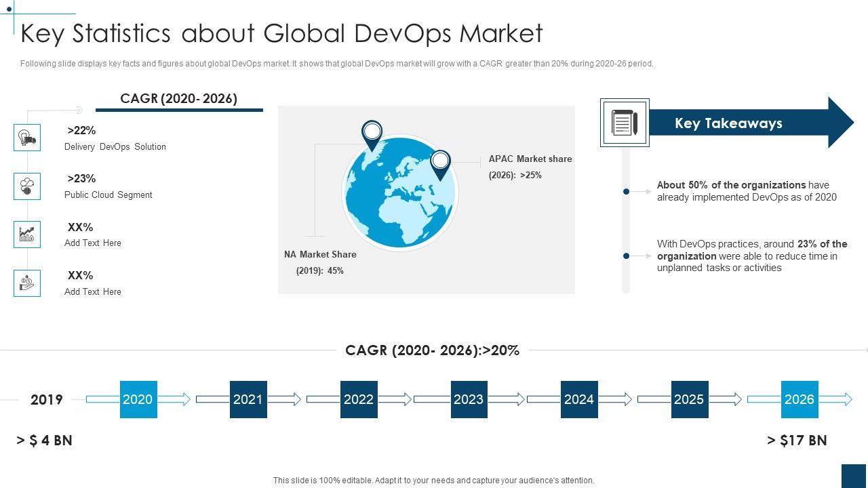Click the 'Delivery DevOps Solution' label
The width and height of the screenshot is (868, 488).
(115, 147)
